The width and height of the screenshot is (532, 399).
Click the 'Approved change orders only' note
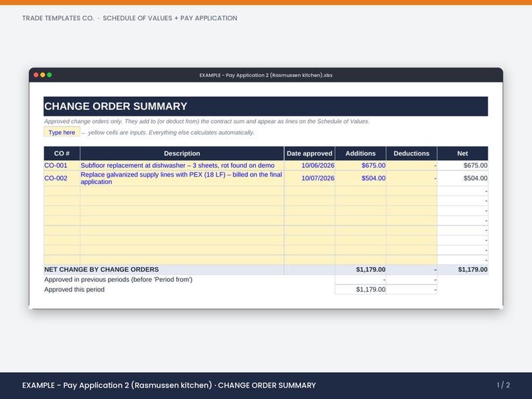[206, 121]
